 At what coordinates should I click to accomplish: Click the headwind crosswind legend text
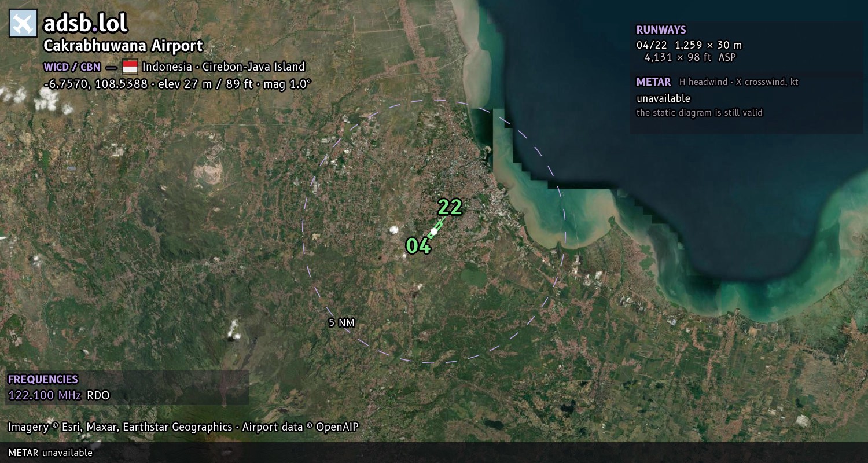pos(739,82)
